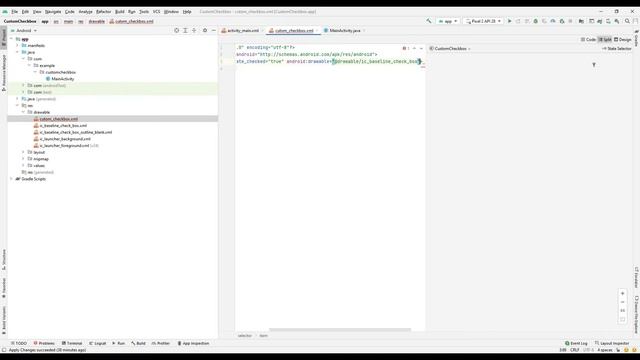Expand Gradle Scripts node
This screenshot has height=360, width=640.
[x=11, y=179]
